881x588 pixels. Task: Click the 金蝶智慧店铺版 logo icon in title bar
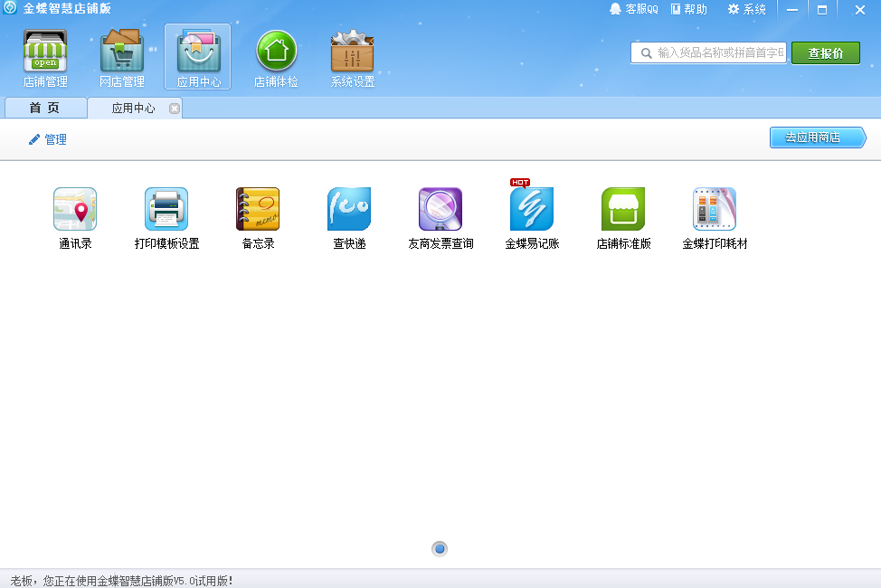tap(10, 8)
